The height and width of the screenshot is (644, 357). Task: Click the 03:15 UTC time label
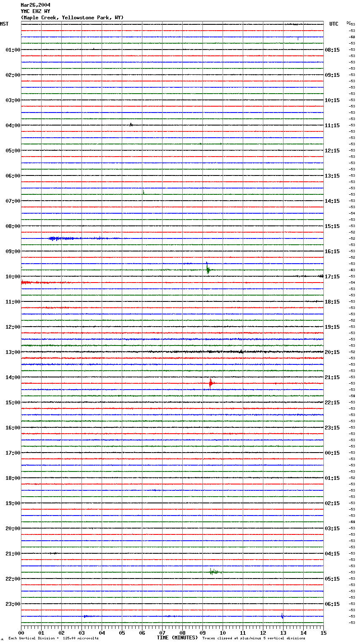click(x=332, y=529)
